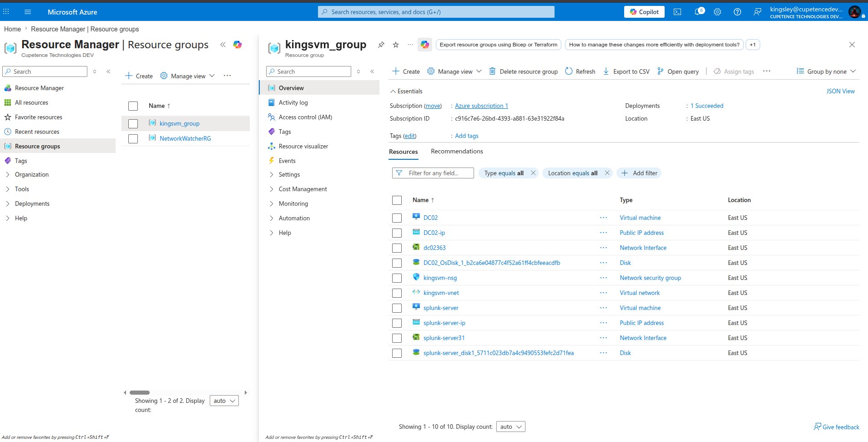Image resolution: width=868 pixels, height=442 pixels.
Task: Click the Copilot icon next to kingsvm_group suggestions
Action: point(425,45)
